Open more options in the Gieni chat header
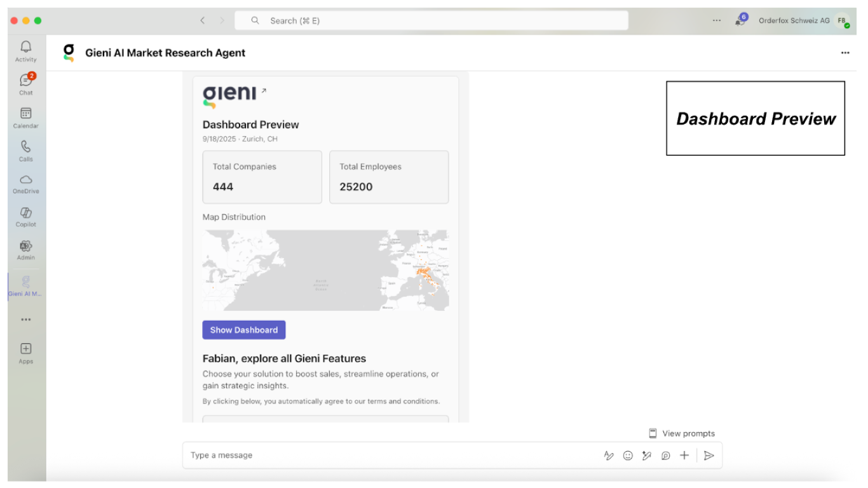The height and width of the screenshot is (488, 868). point(845,53)
